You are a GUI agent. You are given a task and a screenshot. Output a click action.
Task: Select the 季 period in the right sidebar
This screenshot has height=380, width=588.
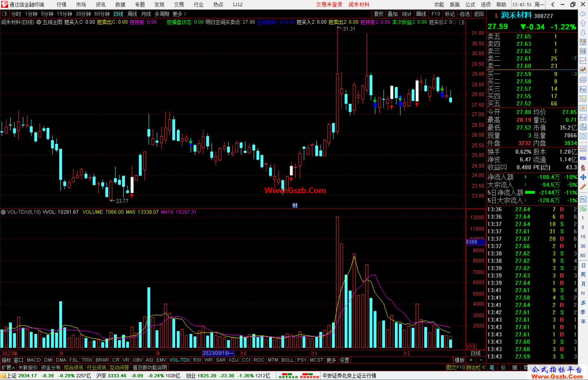(x=583, y=312)
